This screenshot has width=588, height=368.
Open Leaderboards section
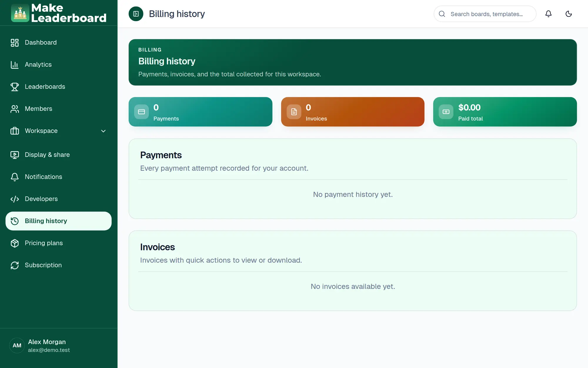(x=59, y=87)
